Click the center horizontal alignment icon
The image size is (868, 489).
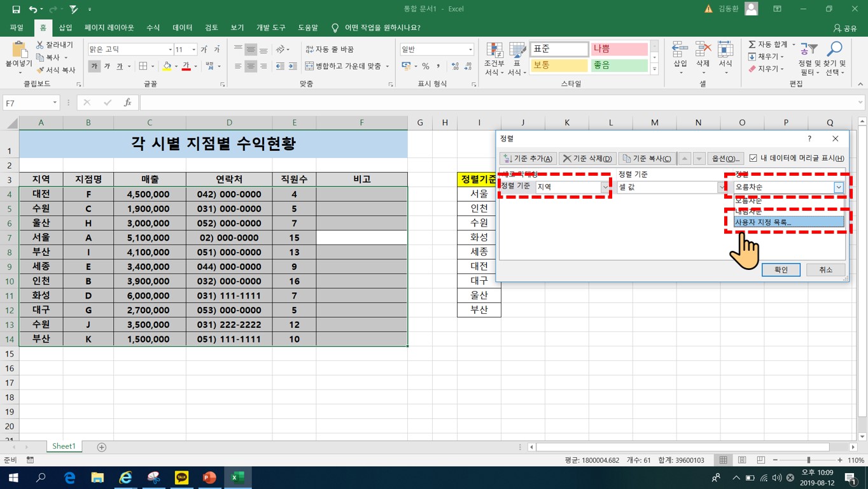(251, 66)
